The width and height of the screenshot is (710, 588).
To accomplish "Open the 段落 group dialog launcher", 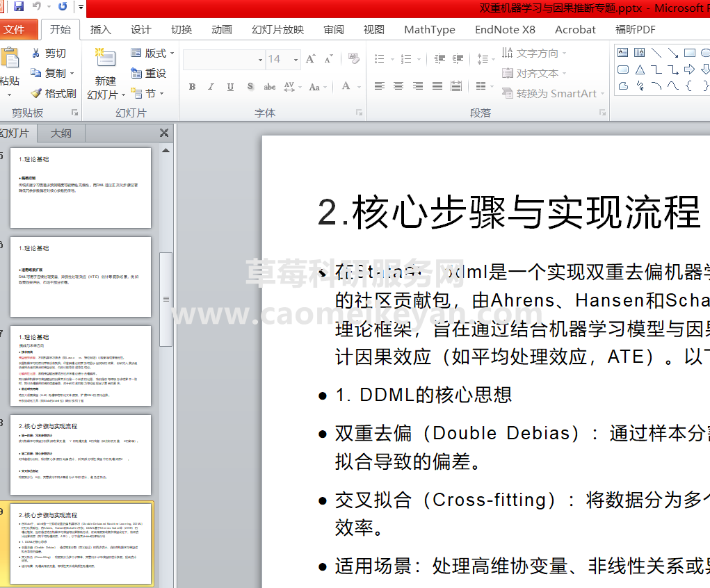I will [602, 113].
